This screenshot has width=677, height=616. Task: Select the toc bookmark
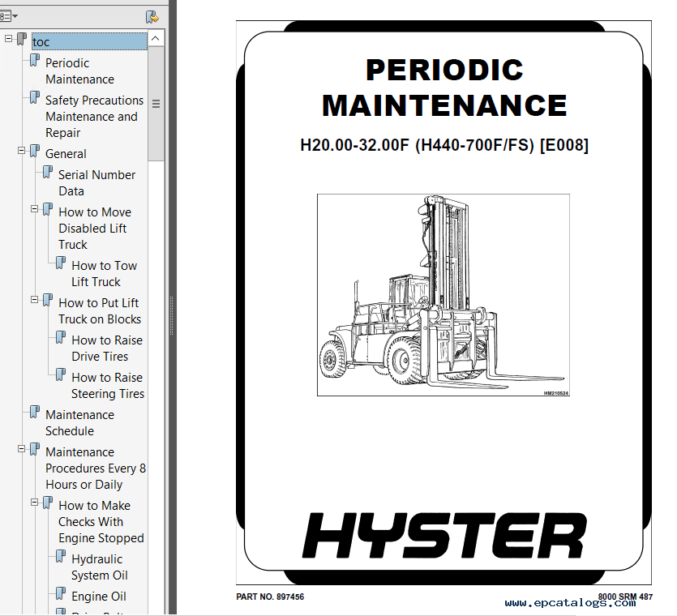[89, 42]
